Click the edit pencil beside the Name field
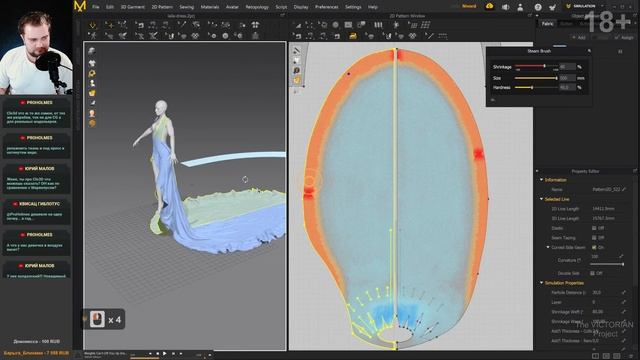This screenshot has height=360, width=640. click(x=624, y=189)
